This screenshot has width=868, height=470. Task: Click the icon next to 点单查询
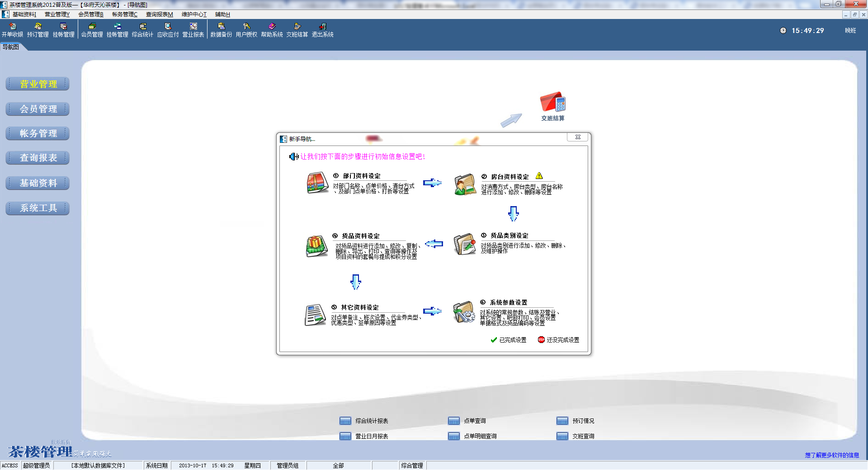point(453,421)
